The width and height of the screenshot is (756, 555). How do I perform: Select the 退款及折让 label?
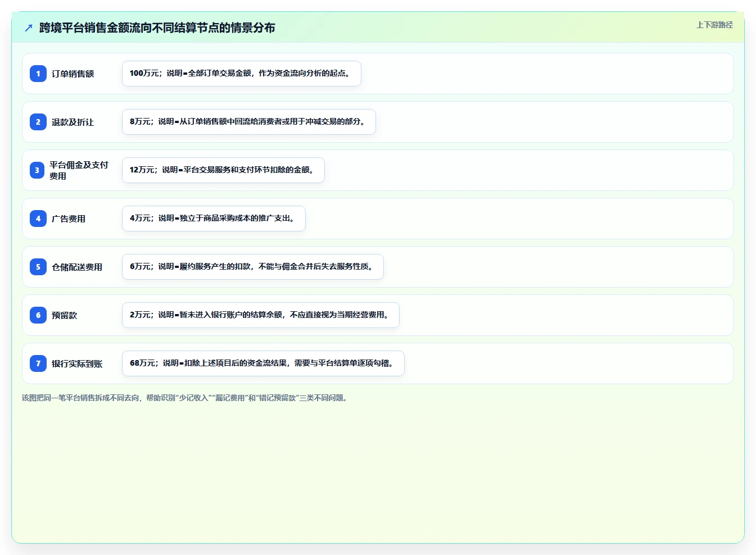click(73, 122)
